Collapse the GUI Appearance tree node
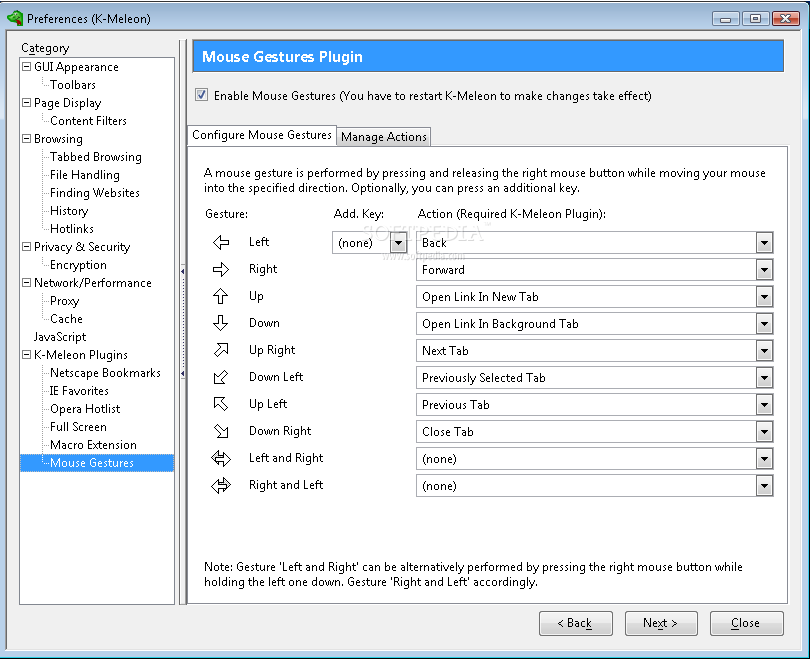Viewport: 811px width, 660px height. (x=26, y=66)
